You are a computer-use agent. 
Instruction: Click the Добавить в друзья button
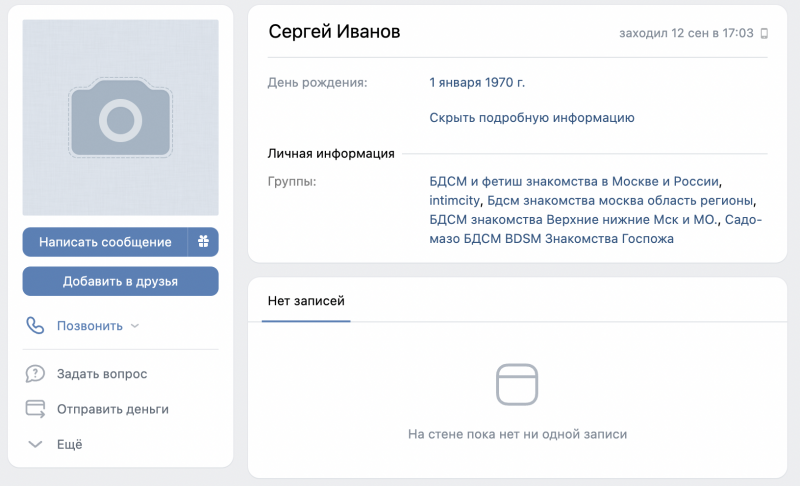(x=120, y=281)
